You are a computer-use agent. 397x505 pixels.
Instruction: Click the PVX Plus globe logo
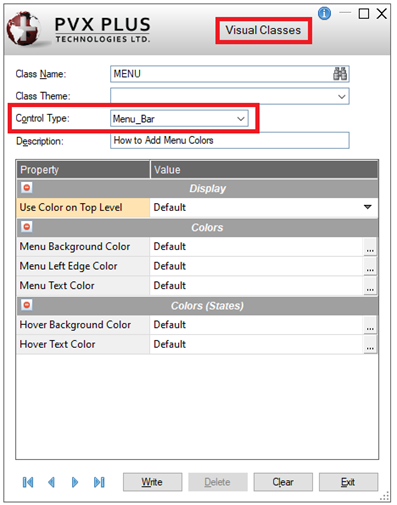click(x=23, y=28)
